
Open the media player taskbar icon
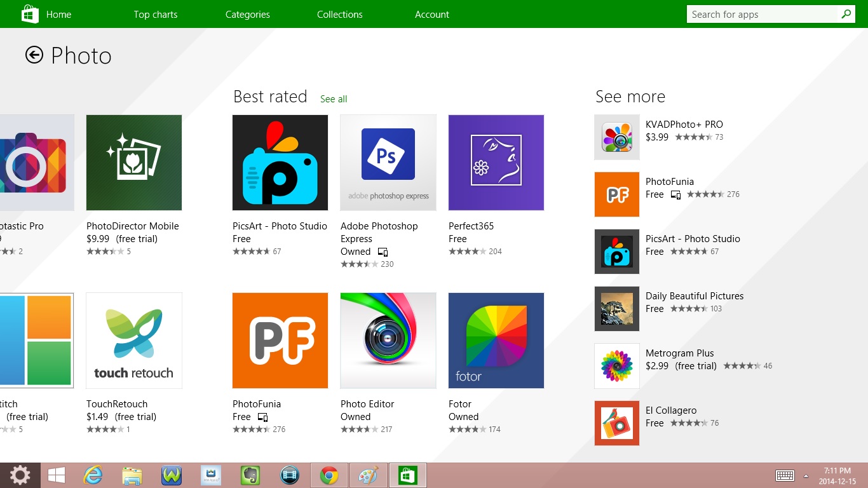click(290, 475)
